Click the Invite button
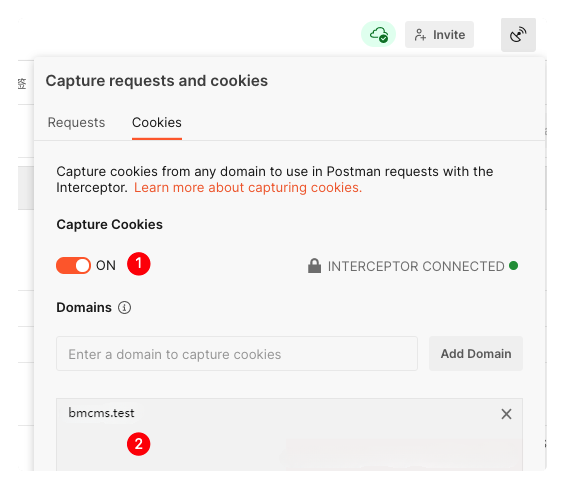Viewport: 565px width, 489px height. tap(439, 35)
